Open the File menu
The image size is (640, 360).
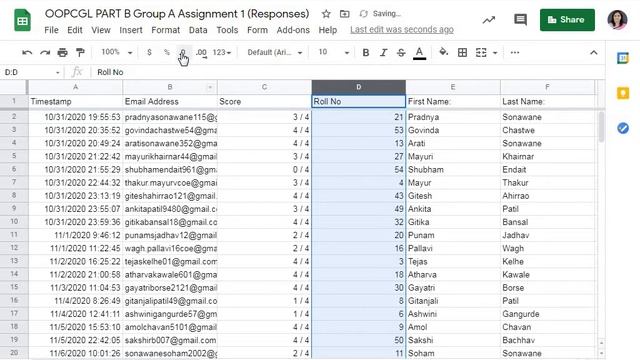[x=51, y=30]
